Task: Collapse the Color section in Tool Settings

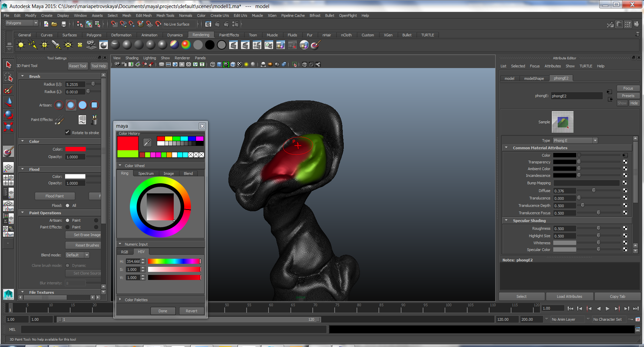Action: pyautogui.click(x=23, y=141)
